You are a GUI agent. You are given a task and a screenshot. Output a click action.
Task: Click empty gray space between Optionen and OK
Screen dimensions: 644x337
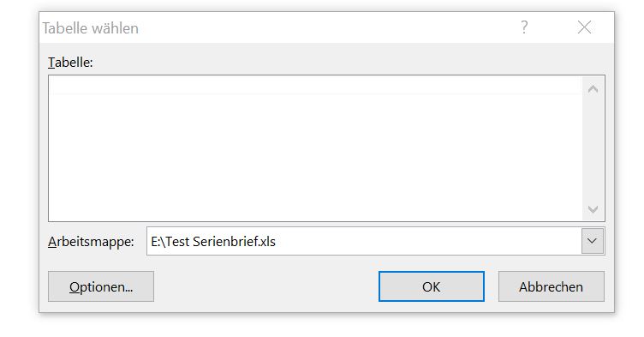(266, 286)
